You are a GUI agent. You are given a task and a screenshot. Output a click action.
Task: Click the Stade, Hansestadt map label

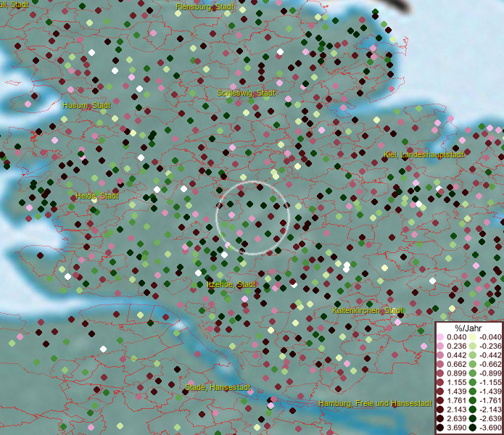[x=218, y=387]
